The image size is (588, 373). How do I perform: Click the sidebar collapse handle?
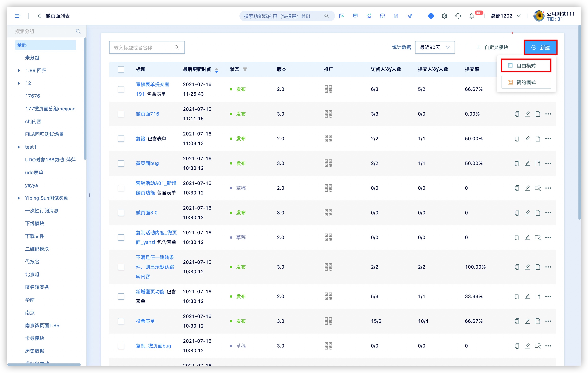click(89, 195)
